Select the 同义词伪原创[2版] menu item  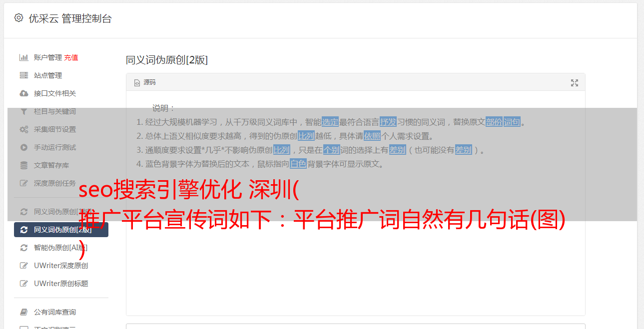[x=61, y=230]
